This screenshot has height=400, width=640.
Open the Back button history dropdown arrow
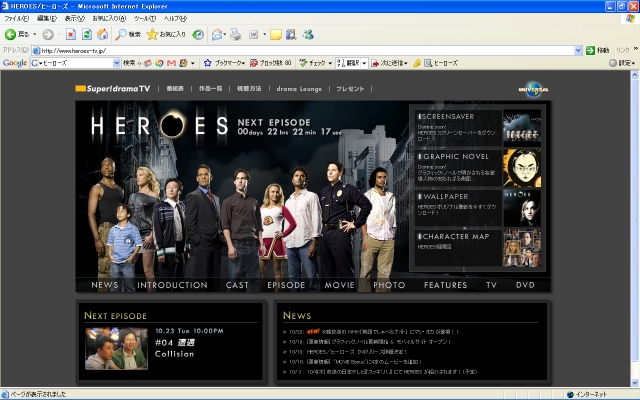pos(35,35)
